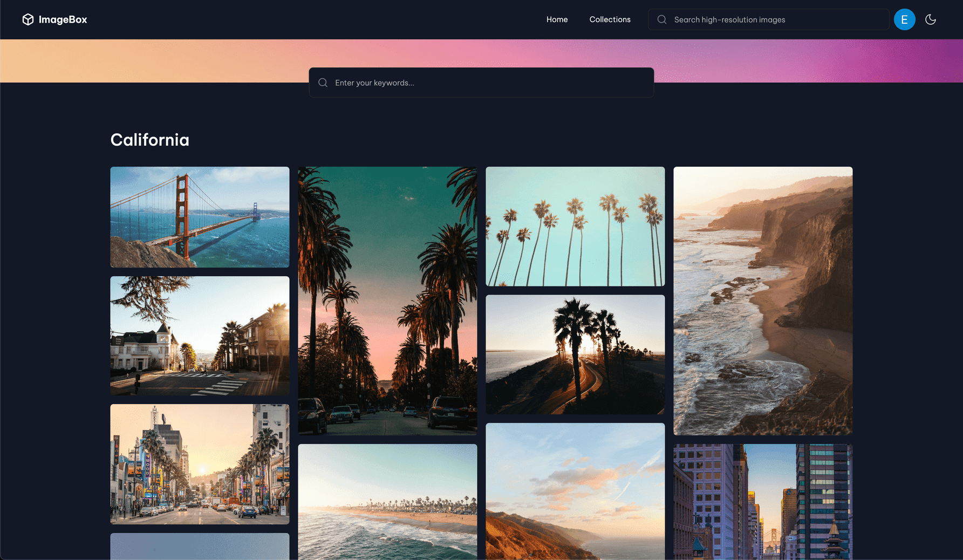Open the orange hills under cloudy sky photo
The height and width of the screenshot is (560, 963).
pyautogui.click(x=575, y=491)
